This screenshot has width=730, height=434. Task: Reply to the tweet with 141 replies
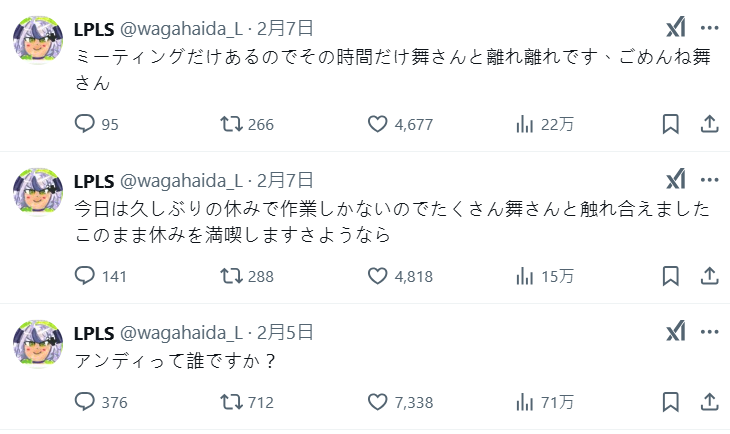coord(86,276)
